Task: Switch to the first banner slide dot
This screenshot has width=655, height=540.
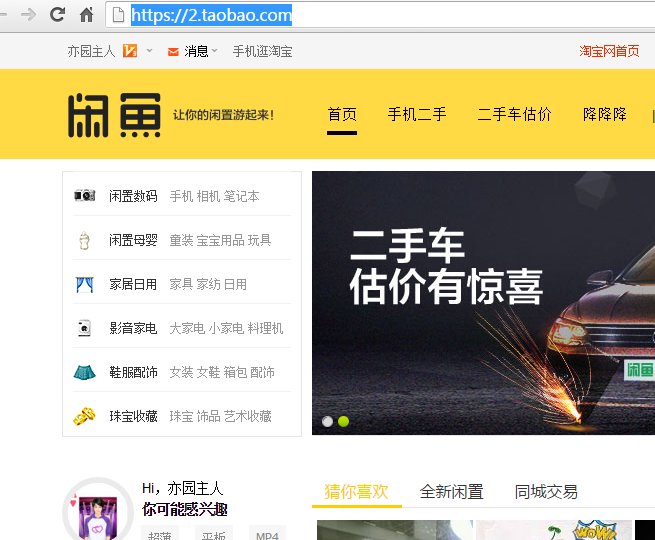Action: pos(328,421)
